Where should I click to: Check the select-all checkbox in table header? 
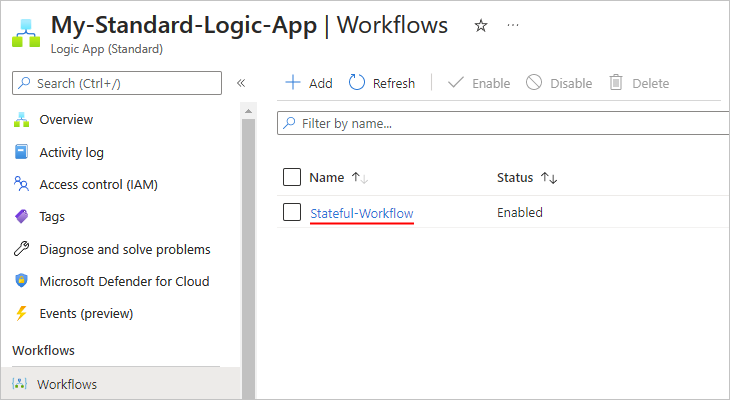[x=292, y=177]
